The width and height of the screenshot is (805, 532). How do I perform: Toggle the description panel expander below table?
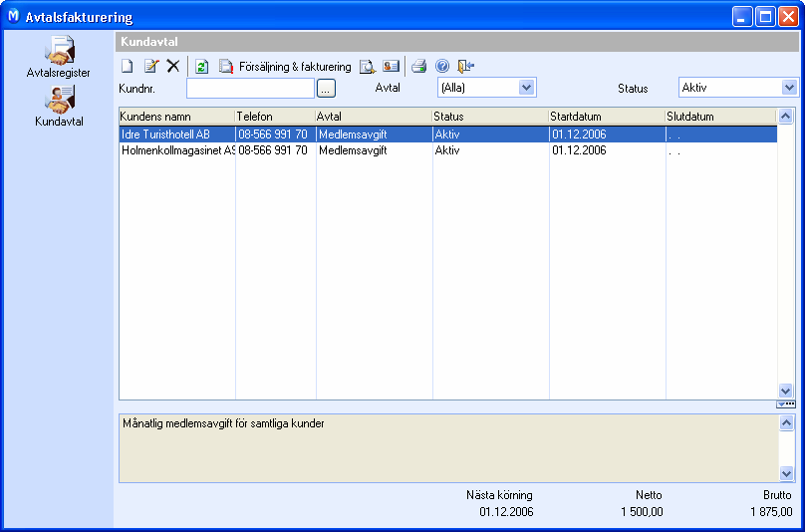pos(786,404)
